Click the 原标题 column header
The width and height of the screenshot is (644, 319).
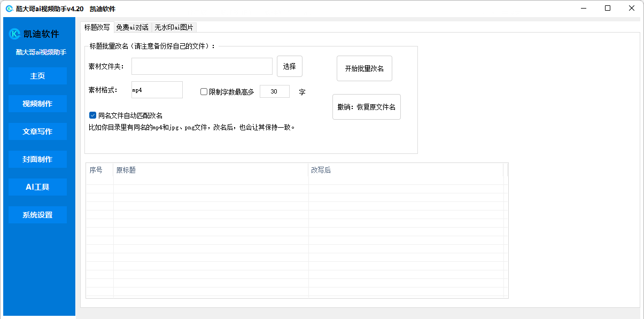[211, 170]
